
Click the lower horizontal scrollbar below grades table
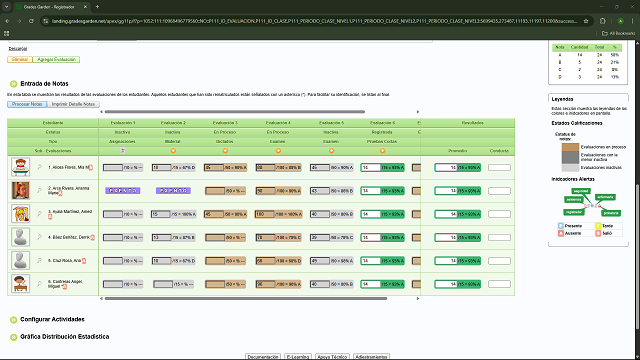246,298
